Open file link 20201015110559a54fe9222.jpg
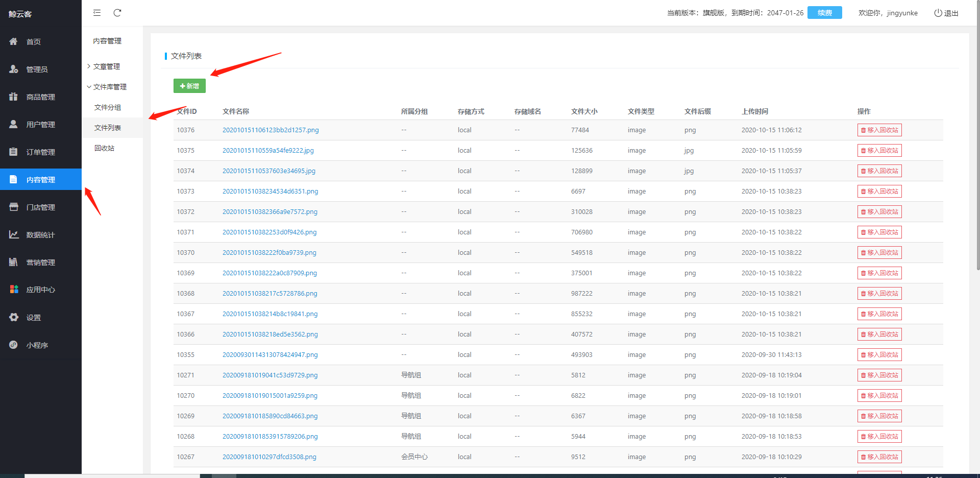Image resolution: width=980 pixels, height=478 pixels. click(268, 151)
